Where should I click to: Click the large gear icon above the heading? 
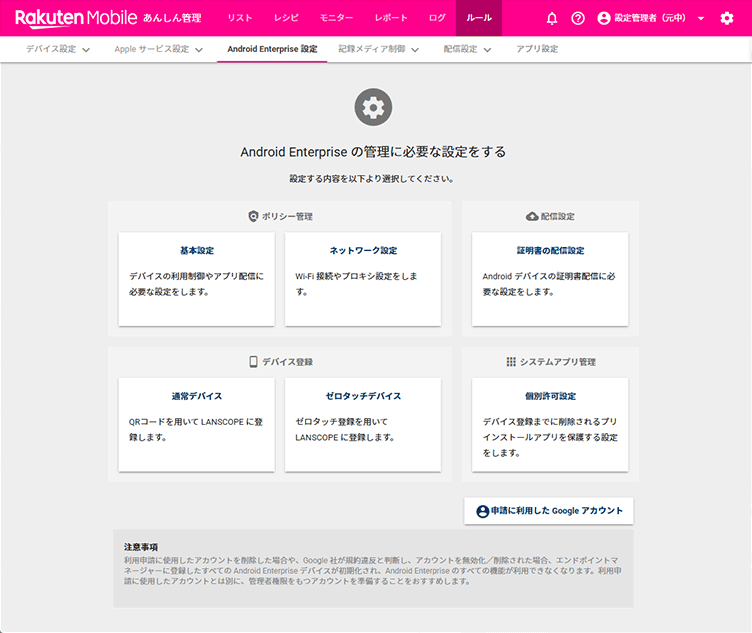373,107
